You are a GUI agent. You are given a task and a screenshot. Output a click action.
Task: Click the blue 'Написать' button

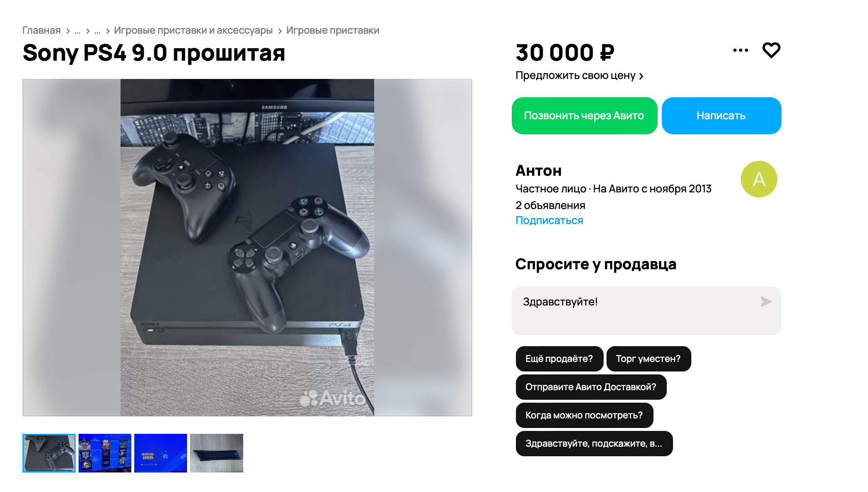721,116
